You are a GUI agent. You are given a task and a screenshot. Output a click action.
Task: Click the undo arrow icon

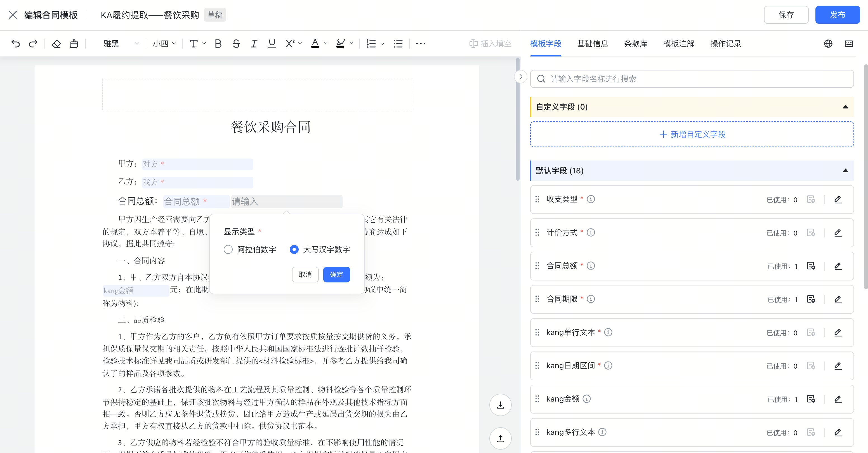[15, 43]
